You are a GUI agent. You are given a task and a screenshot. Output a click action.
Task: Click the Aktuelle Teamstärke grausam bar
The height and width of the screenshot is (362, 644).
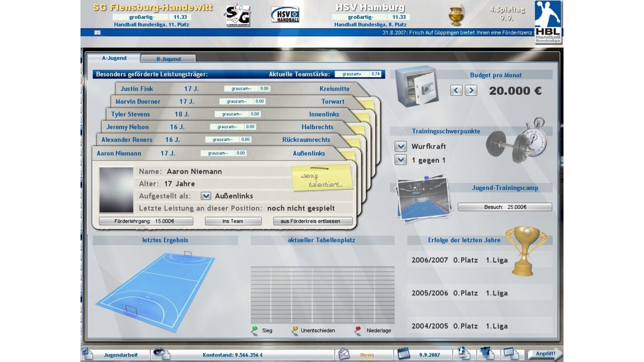pyautogui.click(x=358, y=74)
